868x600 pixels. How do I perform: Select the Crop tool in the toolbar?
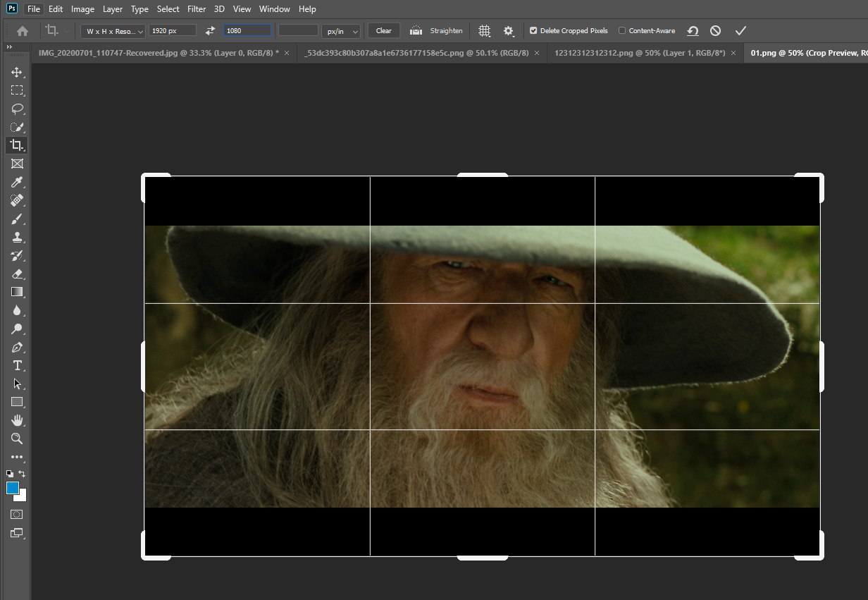click(x=17, y=145)
